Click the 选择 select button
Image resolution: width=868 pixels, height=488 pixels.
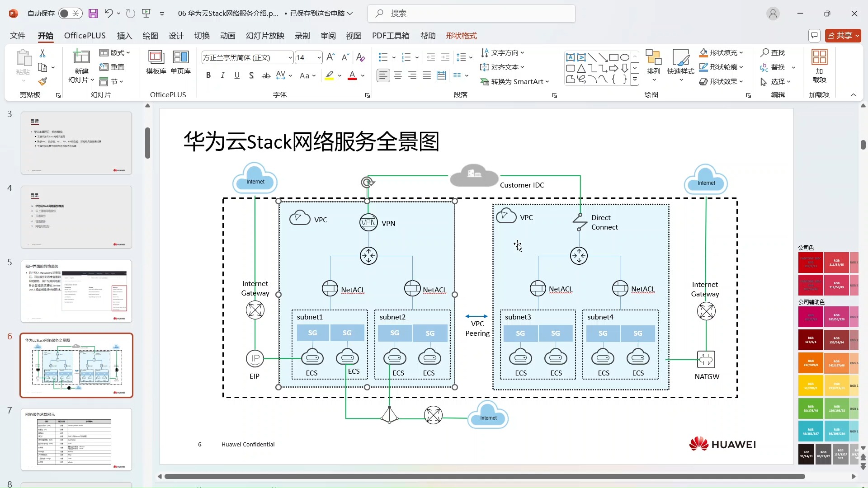(775, 82)
